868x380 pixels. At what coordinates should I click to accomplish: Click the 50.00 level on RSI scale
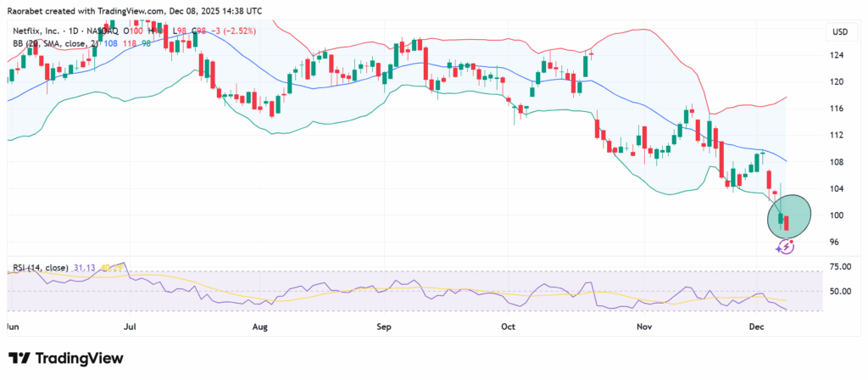pos(840,291)
